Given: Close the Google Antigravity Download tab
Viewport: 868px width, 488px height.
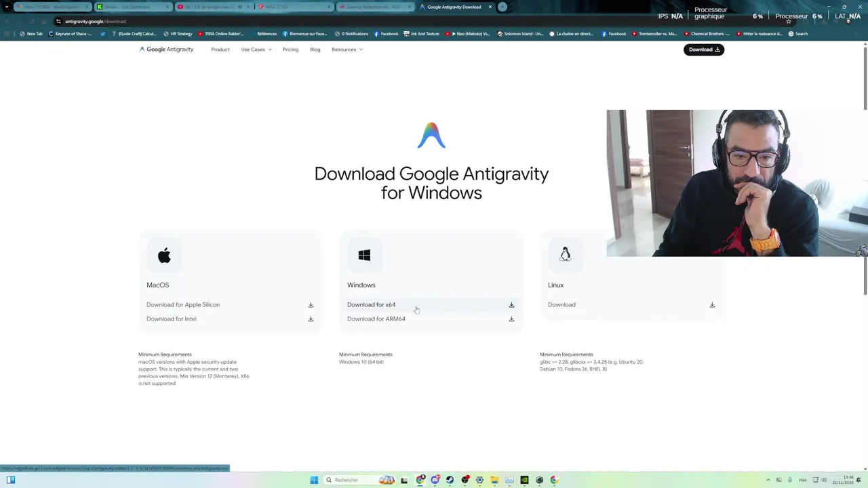Looking at the screenshot, I should (x=490, y=7).
